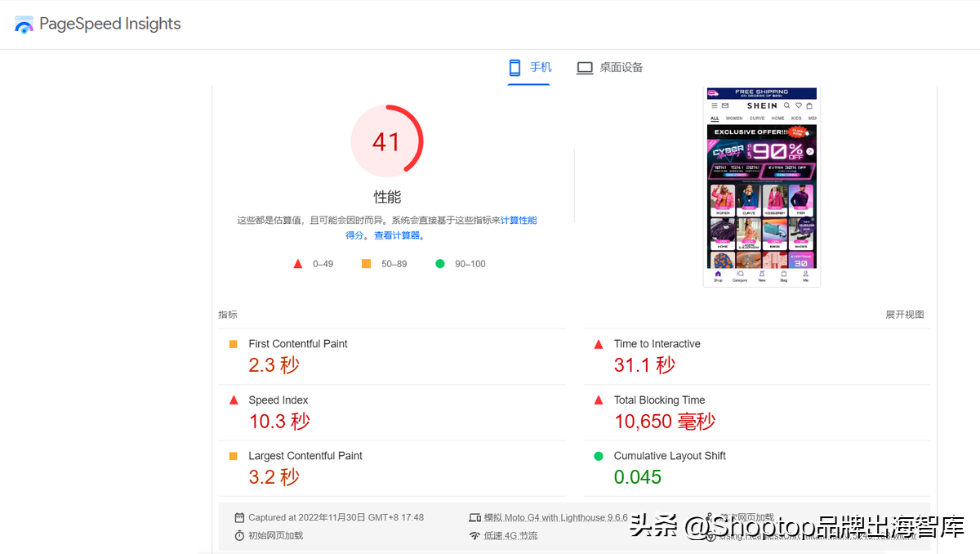Screen dimensions: 980x554
Task: Click the red triangle beside Speed Index
Action: coord(234,400)
